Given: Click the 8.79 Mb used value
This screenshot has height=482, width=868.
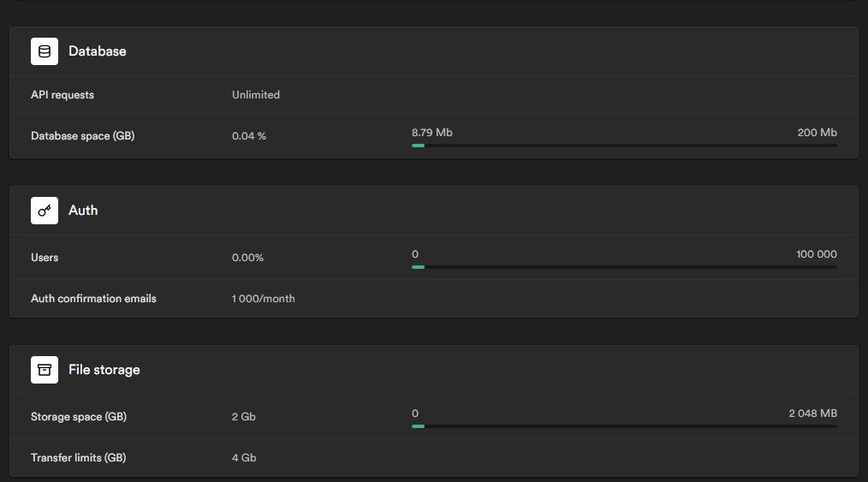Looking at the screenshot, I should 431,132.
